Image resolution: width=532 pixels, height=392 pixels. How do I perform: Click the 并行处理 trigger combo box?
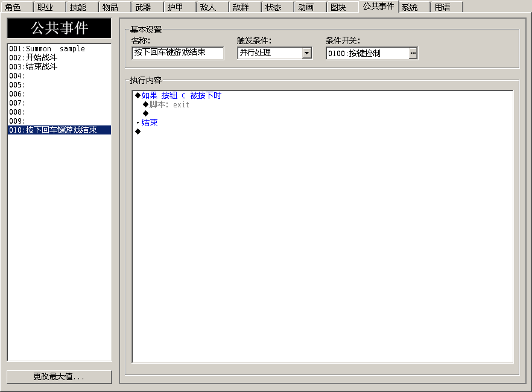pyautogui.click(x=275, y=53)
